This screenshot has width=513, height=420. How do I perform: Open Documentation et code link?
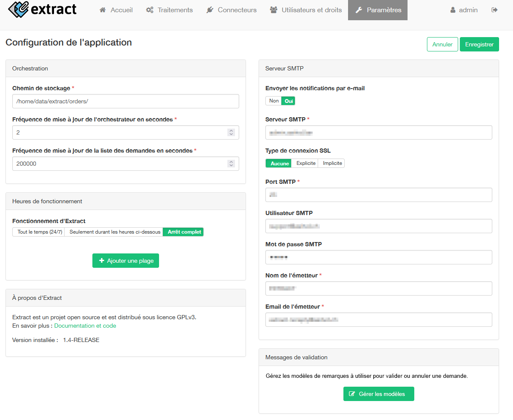click(x=85, y=326)
